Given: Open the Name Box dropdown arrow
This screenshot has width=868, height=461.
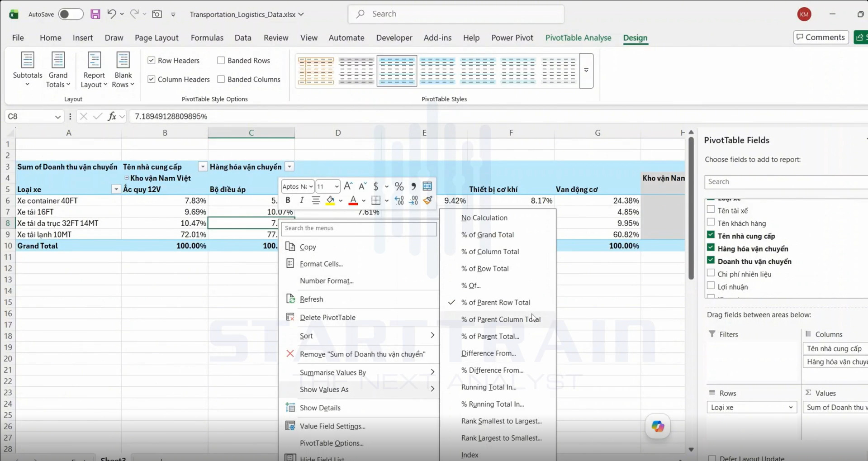Looking at the screenshot, I should 57,117.
